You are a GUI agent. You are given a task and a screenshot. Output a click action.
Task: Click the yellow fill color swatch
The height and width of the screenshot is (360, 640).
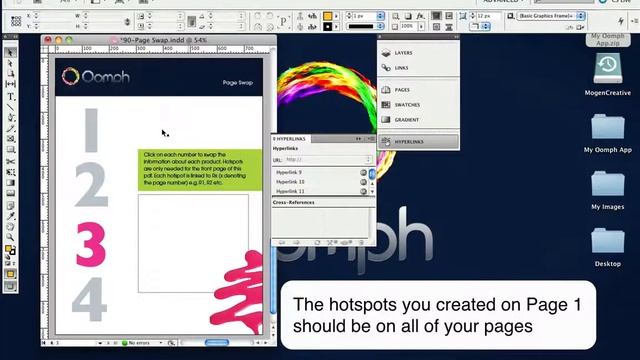[x=328, y=16]
